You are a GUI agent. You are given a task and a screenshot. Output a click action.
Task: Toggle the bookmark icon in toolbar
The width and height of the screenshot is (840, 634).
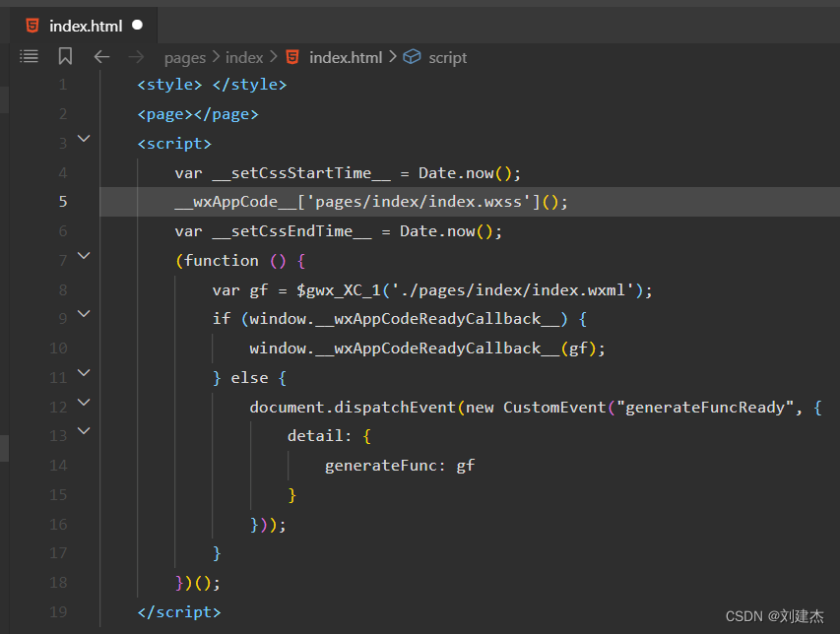65,56
